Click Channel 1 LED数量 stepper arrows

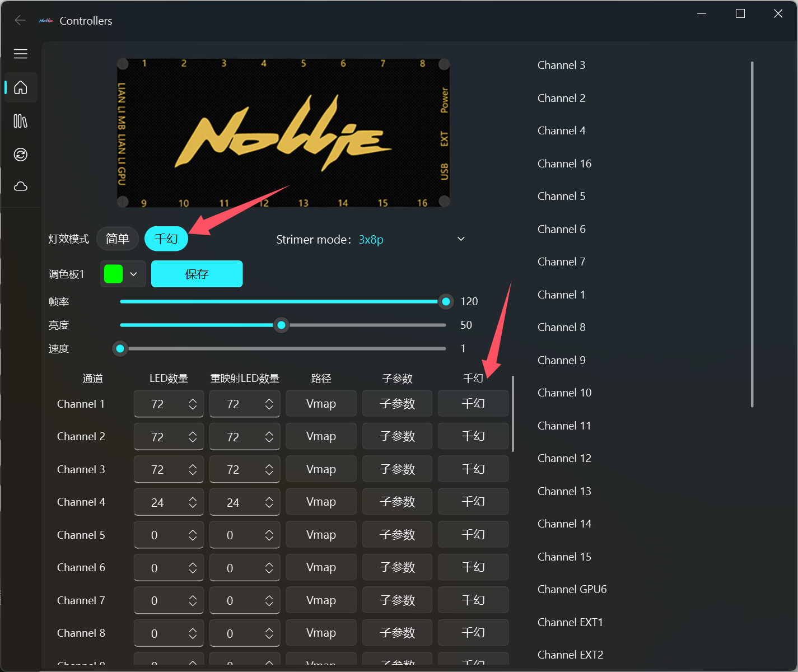tap(193, 404)
